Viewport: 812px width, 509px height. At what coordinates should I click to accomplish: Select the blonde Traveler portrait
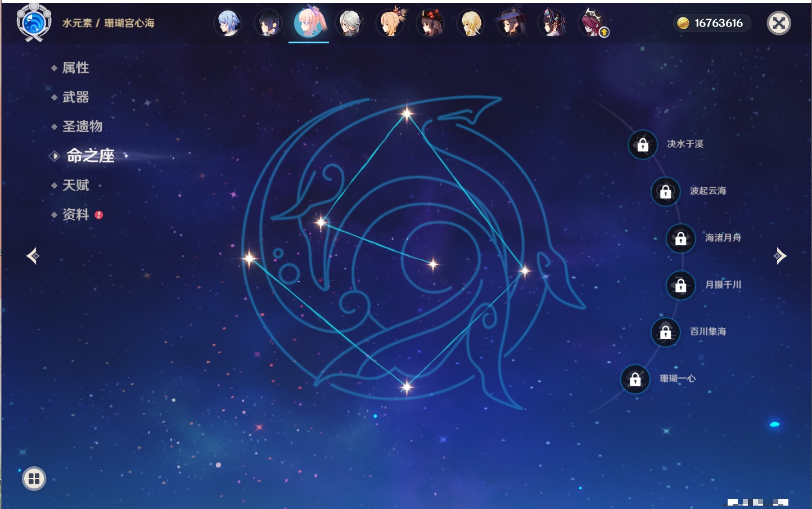(x=471, y=23)
